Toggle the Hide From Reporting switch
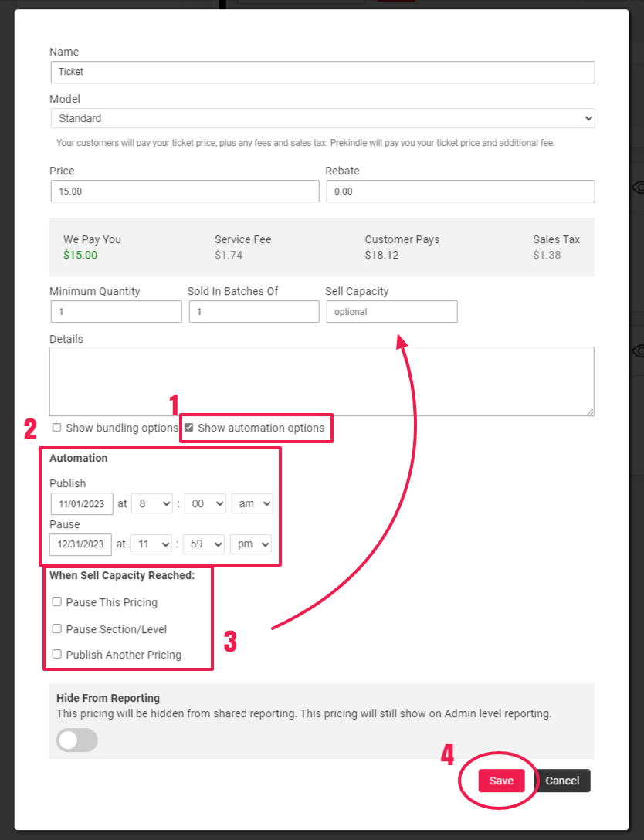Viewport: 644px width, 840px height. click(77, 740)
